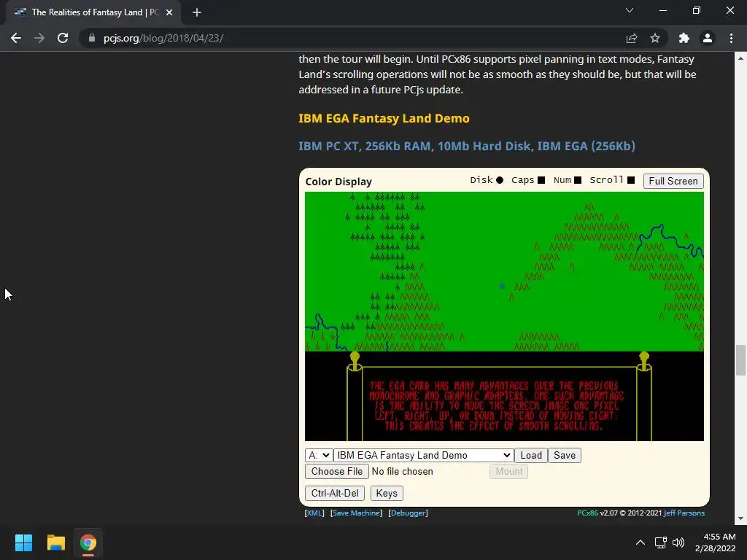This screenshot has width=747, height=560.
Task: Share this page icon
Action: pos(632,38)
